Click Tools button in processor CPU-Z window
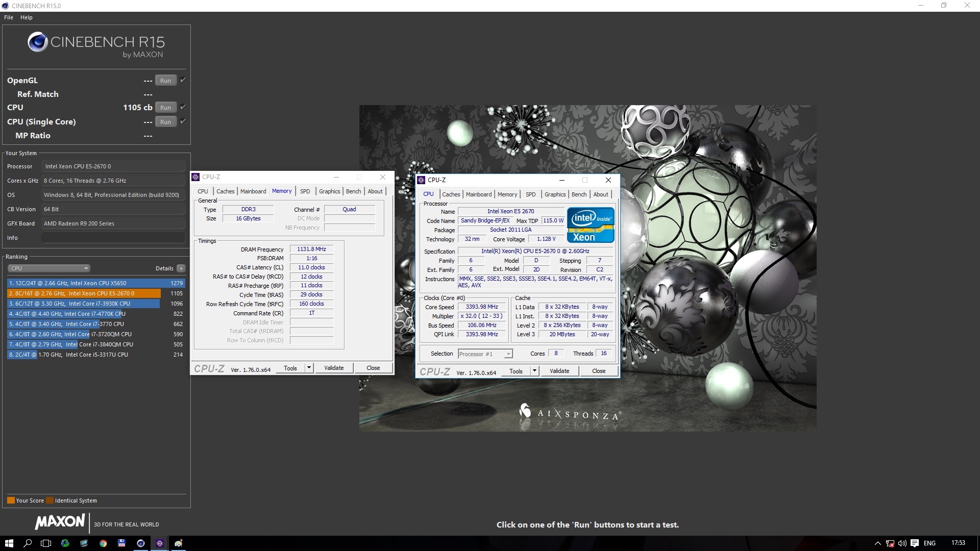980x551 pixels. click(516, 371)
